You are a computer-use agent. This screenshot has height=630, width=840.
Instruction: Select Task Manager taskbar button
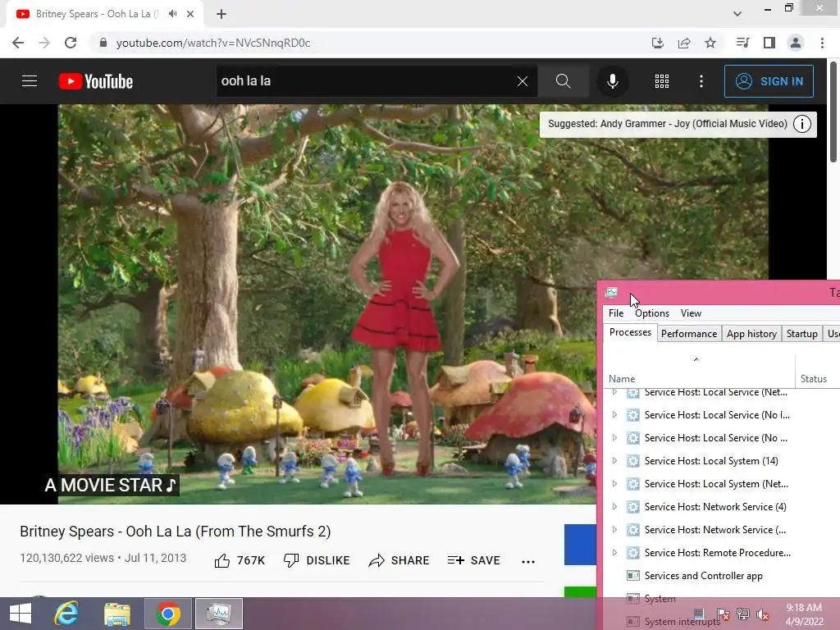pyautogui.click(x=219, y=614)
